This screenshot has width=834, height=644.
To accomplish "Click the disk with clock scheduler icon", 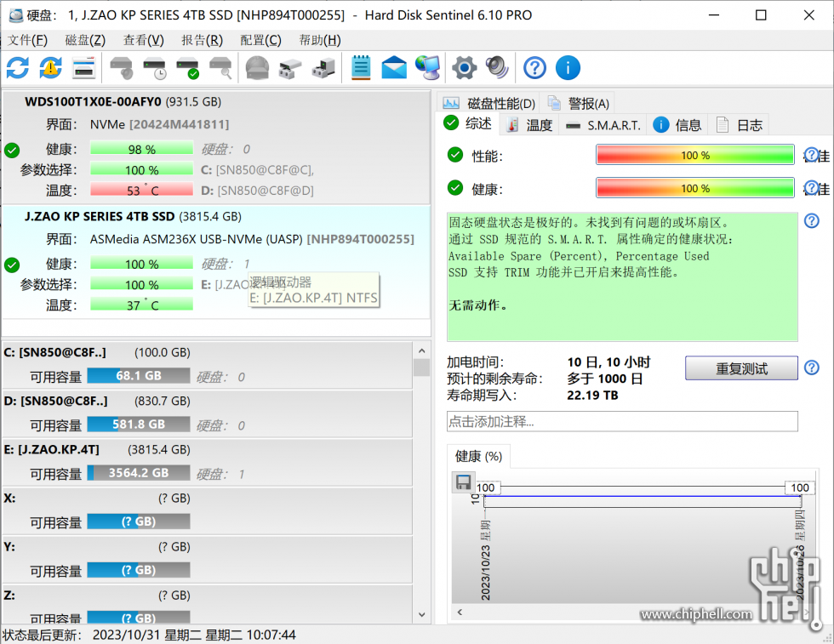I will [x=155, y=67].
